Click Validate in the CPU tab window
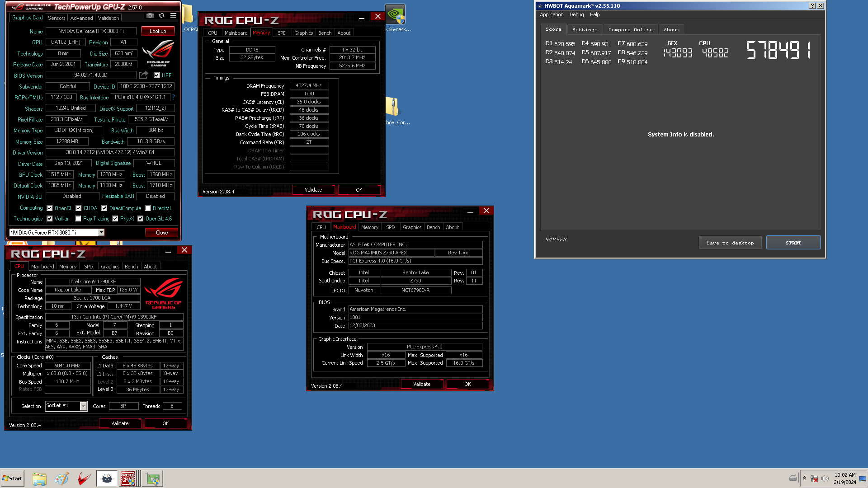The image size is (868, 488). tap(120, 423)
